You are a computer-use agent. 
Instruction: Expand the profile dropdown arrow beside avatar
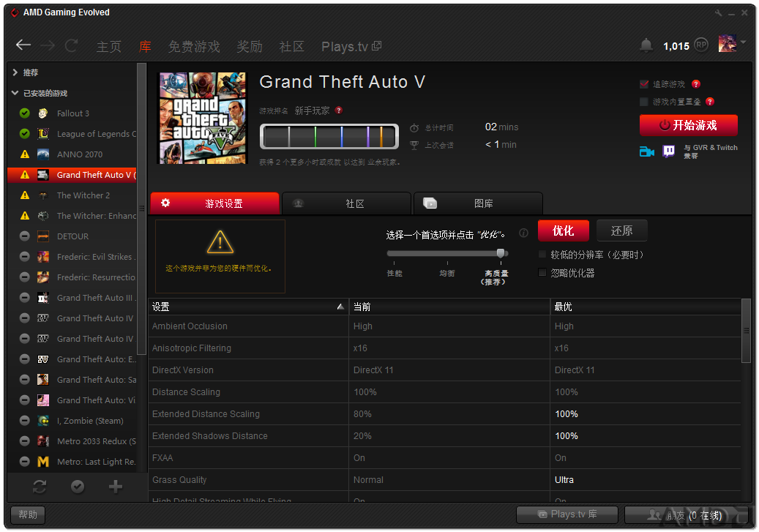[743, 42]
